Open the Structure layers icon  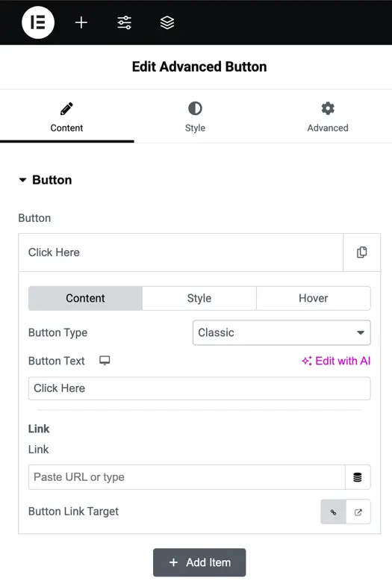167,22
